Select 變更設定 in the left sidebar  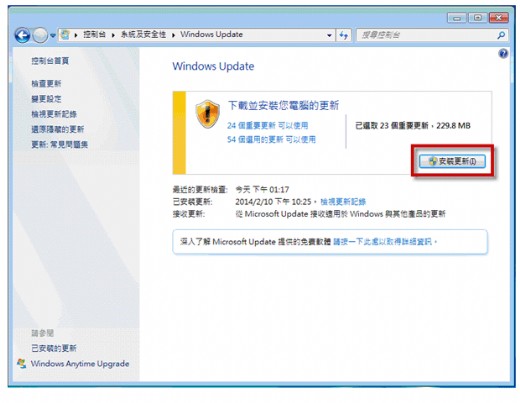pyautogui.click(x=46, y=99)
